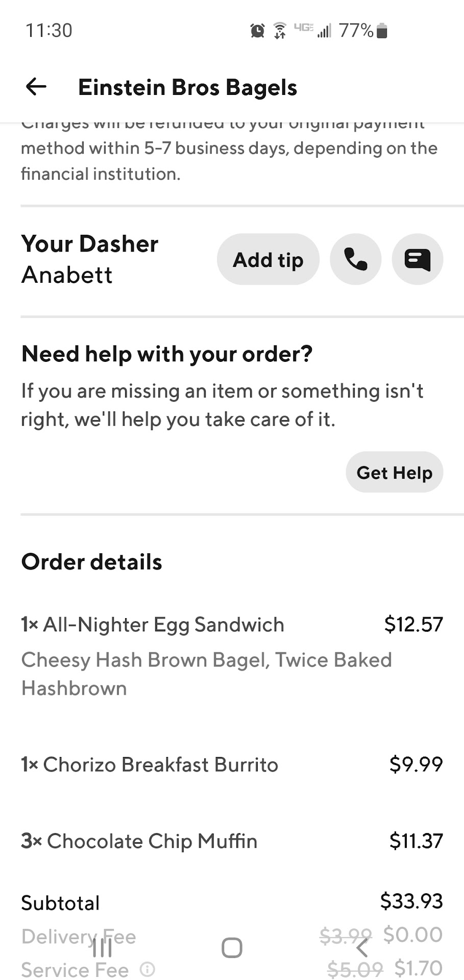Tap the Get Help button
This screenshot has width=464, height=980.
[394, 472]
